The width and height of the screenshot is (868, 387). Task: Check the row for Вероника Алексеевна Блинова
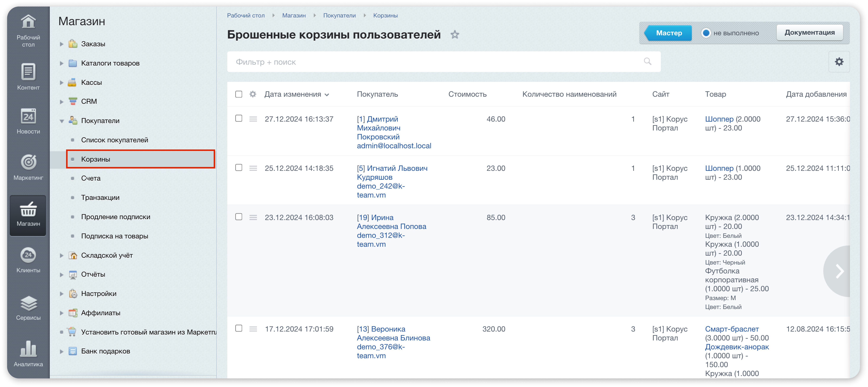(239, 328)
